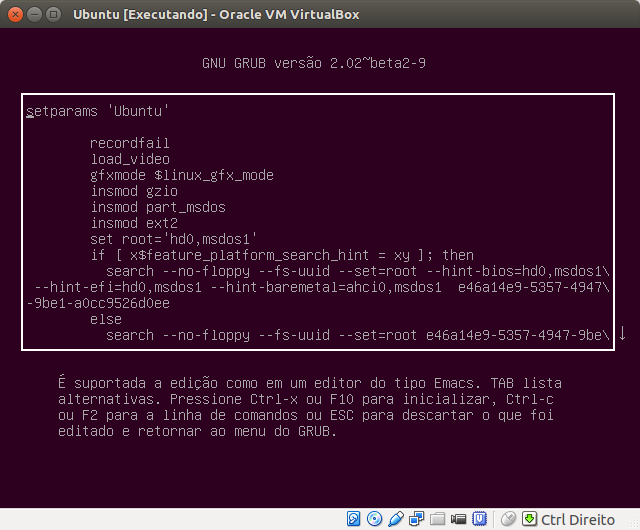Viewport: 640px width, 530px height.
Task: Click the 'recordfail' line
Action: pyautogui.click(x=129, y=143)
